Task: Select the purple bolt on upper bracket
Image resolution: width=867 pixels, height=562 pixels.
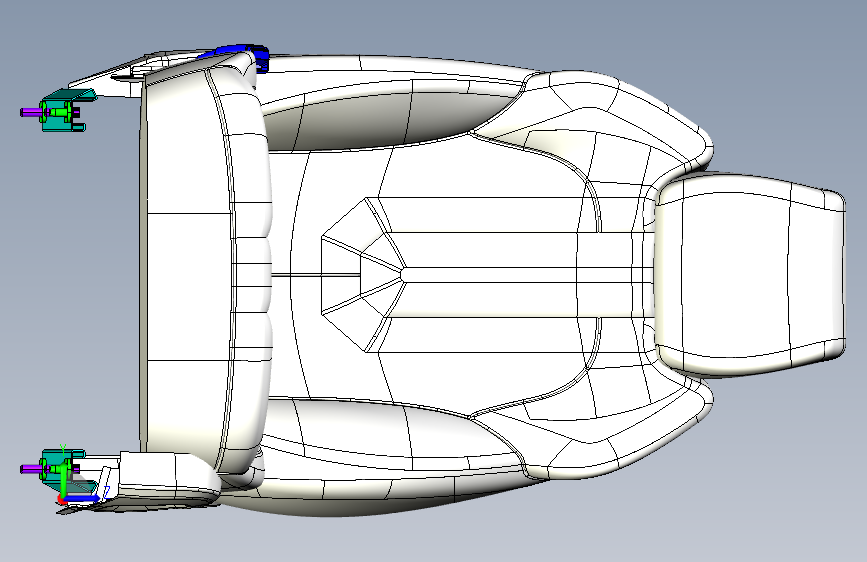Action: point(30,112)
